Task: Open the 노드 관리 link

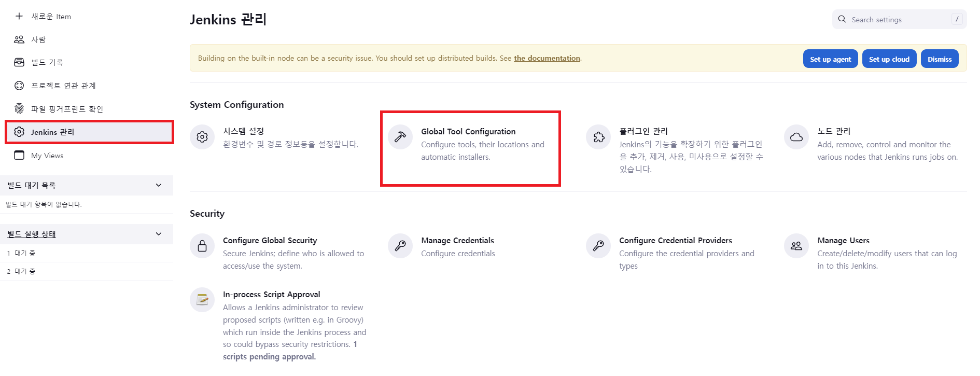Action: (834, 131)
